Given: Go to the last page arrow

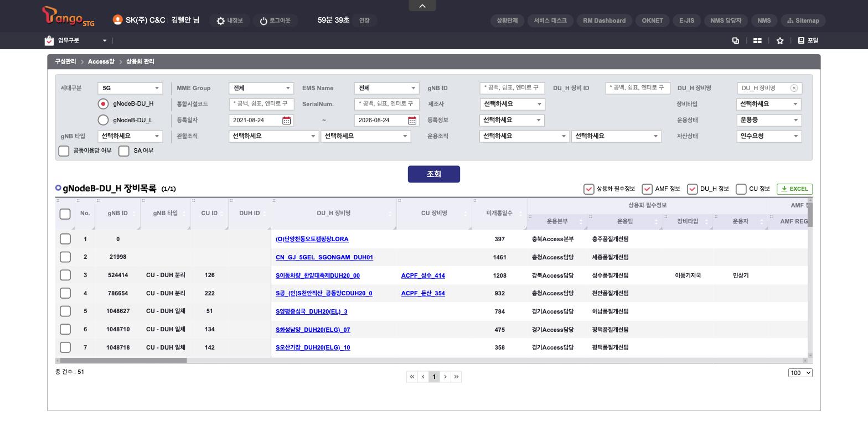Looking at the screenshot, I should point(456,377).
